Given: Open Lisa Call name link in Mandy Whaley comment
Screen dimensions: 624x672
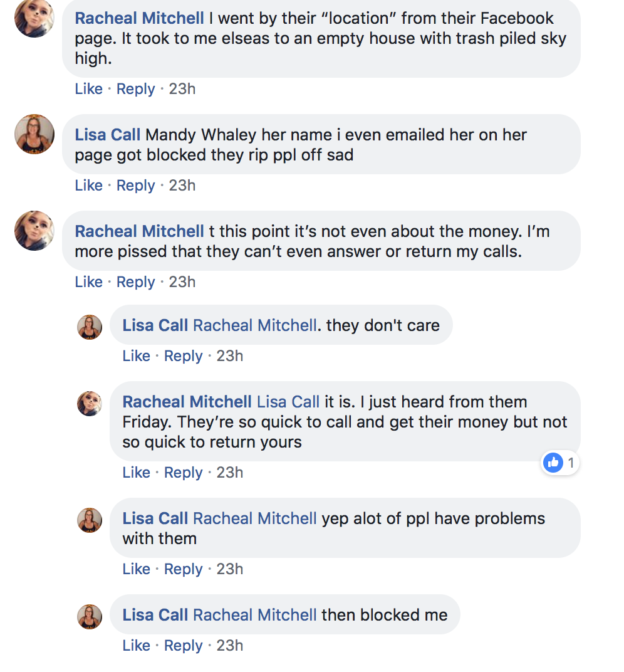Looking at the screenshot, I should coord(108,135).
